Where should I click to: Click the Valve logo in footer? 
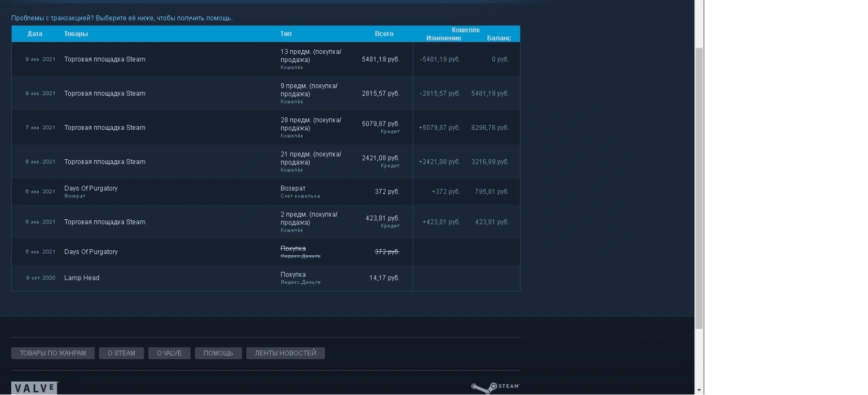click(x=35, y=388)
